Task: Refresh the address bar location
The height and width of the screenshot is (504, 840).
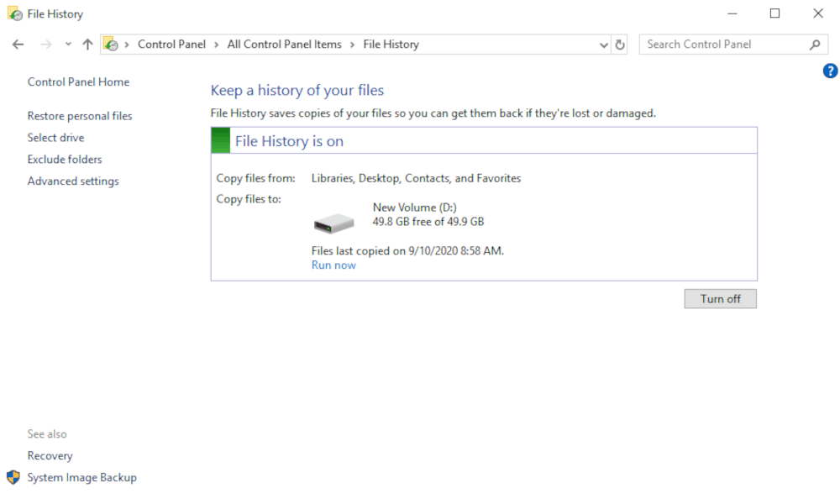Action: 620,45
